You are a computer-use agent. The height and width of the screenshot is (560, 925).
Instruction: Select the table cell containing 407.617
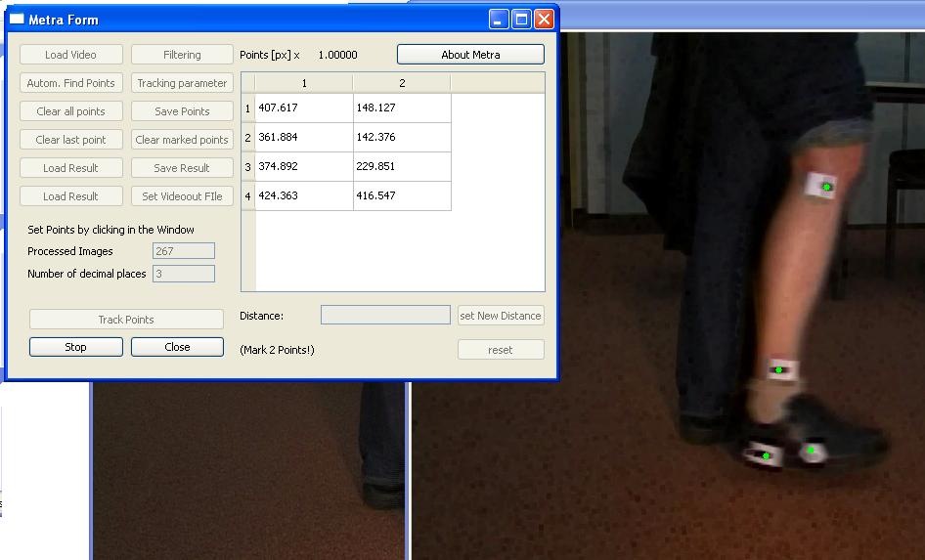pos(303,108)
